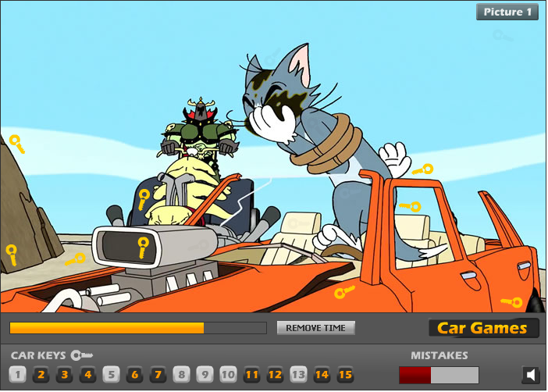Click key counter number 8
548x392 pixels.
(181, 375)
